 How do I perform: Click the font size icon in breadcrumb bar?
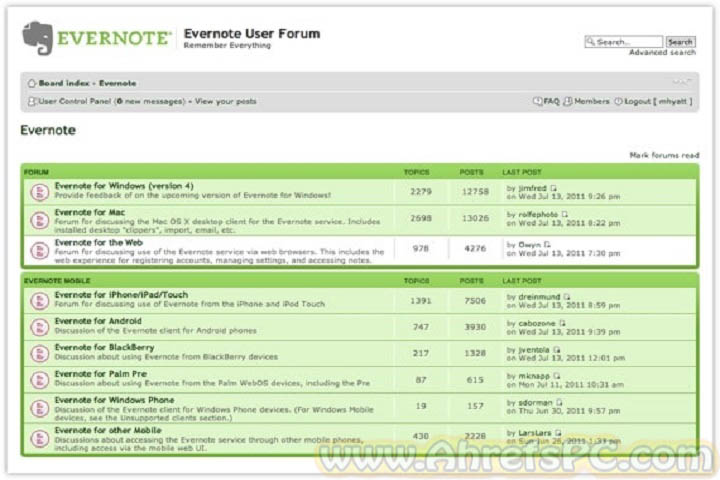coord(682,82)
